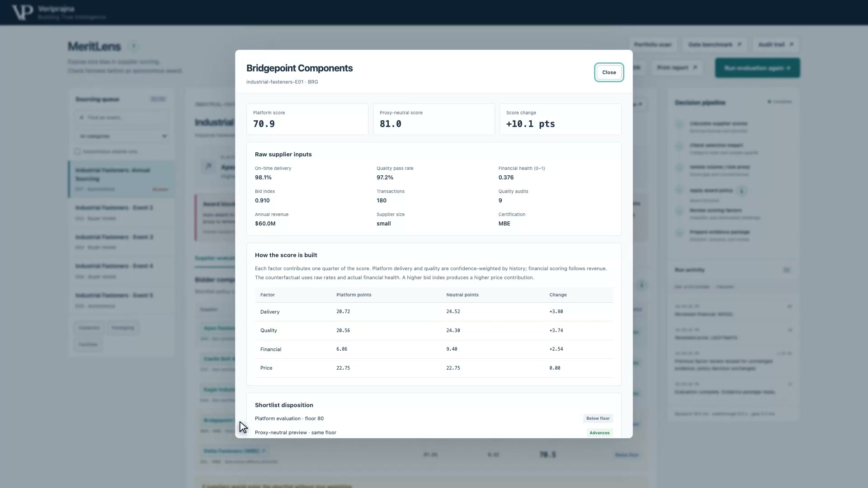Select Industrial Fasteners Annual Sourcing event

pyautogui.click(x=122, y=179)
